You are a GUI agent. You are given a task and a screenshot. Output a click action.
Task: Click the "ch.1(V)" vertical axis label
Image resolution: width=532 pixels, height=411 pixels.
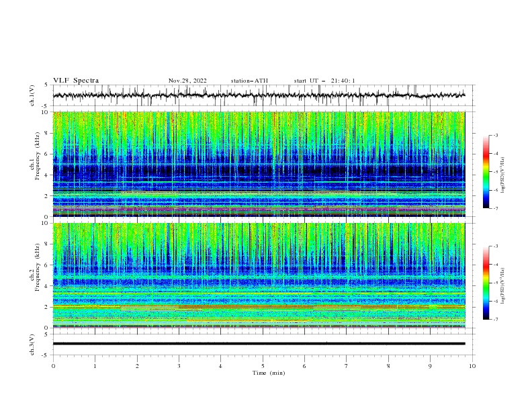(32, 95)
